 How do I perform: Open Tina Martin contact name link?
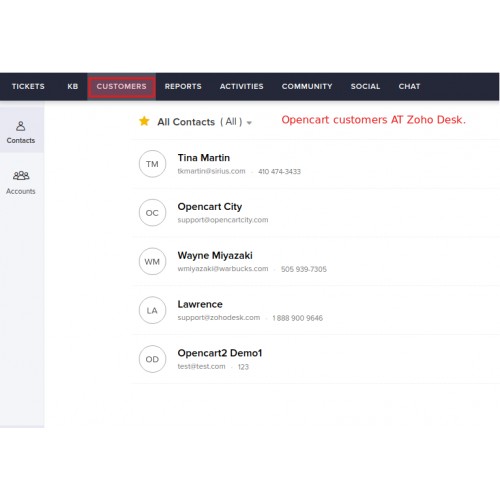pyautogui.click(x=204, y=158)
